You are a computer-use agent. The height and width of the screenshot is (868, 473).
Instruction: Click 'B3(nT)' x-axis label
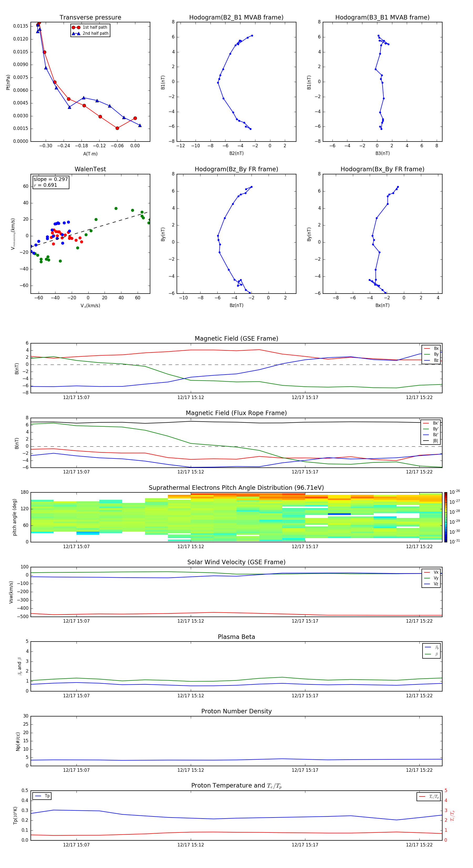(x=382, y=154)
